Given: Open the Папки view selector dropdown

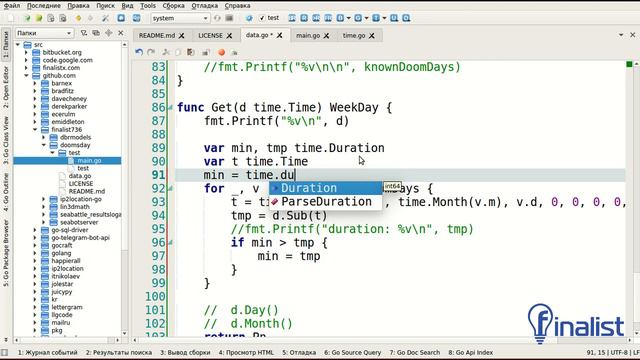Looking at the screenshot, I should (44, 33).
